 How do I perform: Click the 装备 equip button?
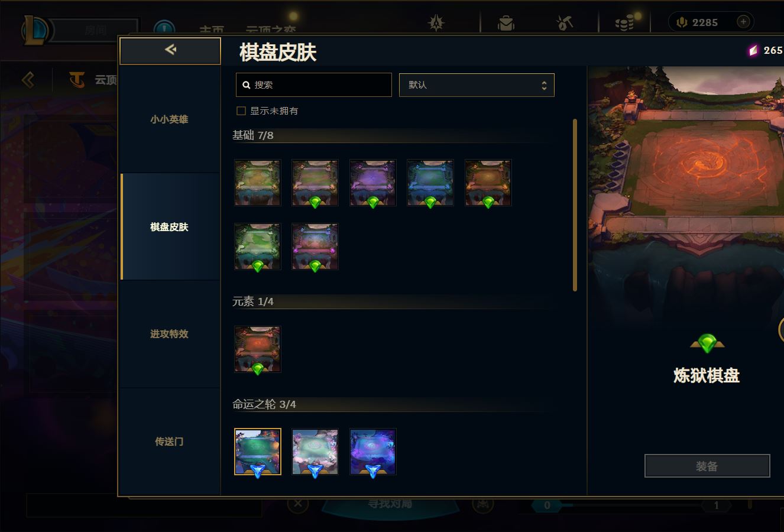coord(707,466)
